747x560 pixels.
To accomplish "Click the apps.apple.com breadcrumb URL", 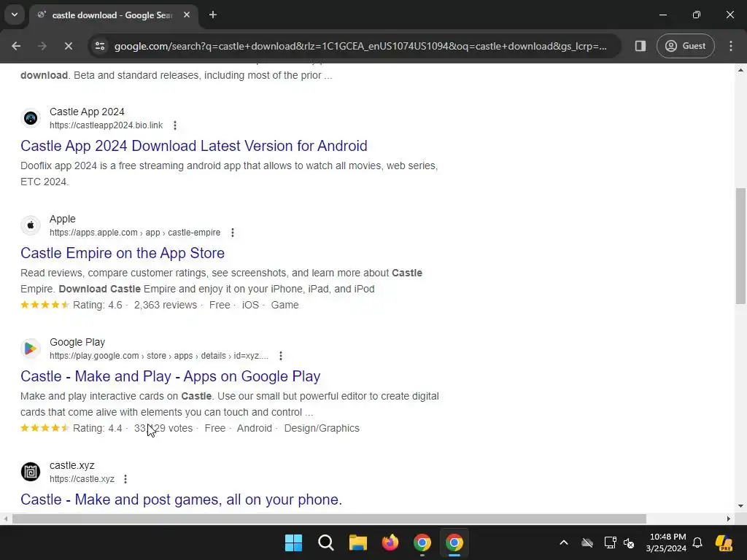I will (x=135, y=233).
